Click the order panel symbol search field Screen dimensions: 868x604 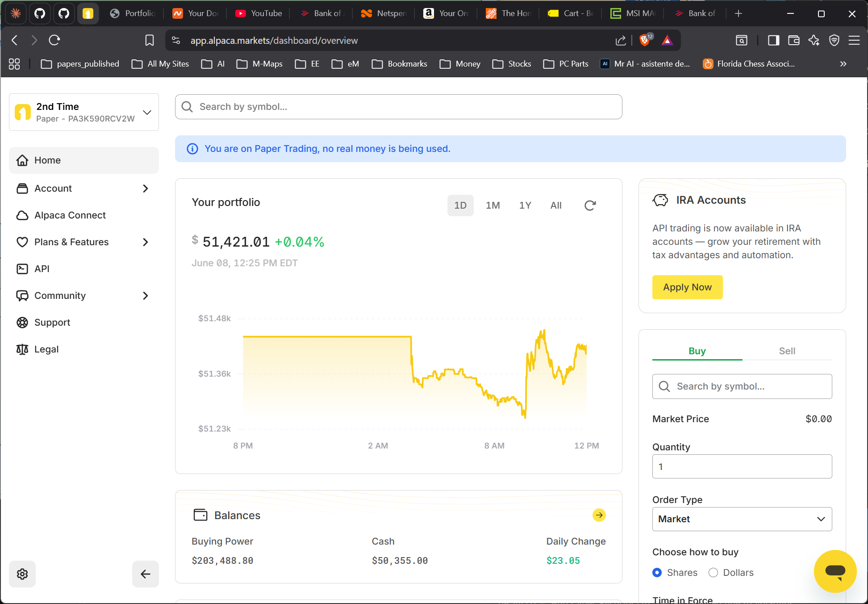click(x=742, y=386)
